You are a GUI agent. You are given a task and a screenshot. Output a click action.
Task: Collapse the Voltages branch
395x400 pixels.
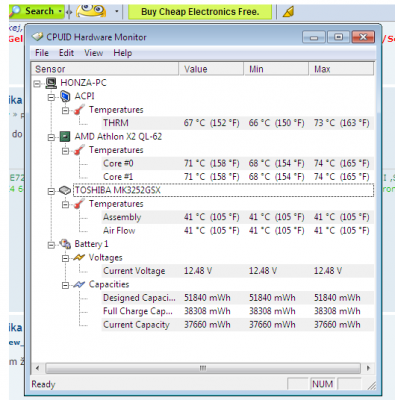pos(65,258)
